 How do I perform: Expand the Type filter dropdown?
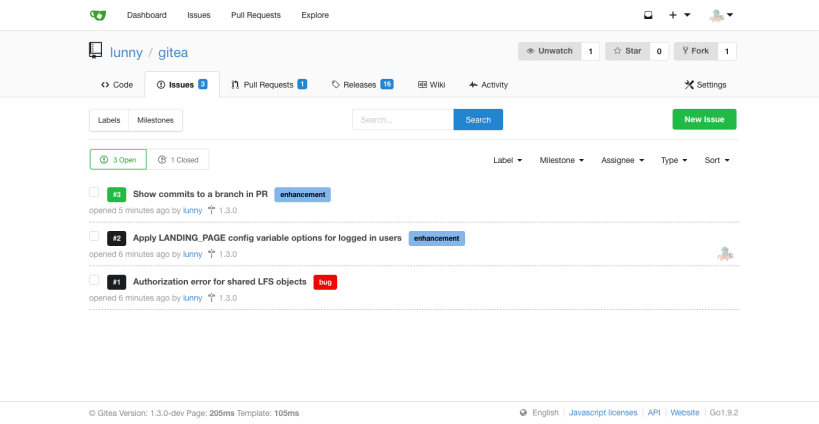click(x=674, y=160)
